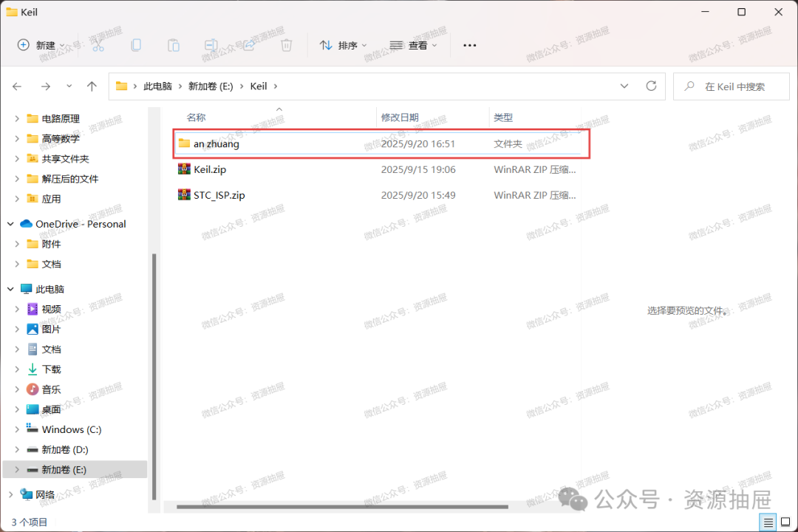The height and width of the screenshot is (532, 798).
Task: Select the Keil.zip file name
Action: (x=210, y=169)
